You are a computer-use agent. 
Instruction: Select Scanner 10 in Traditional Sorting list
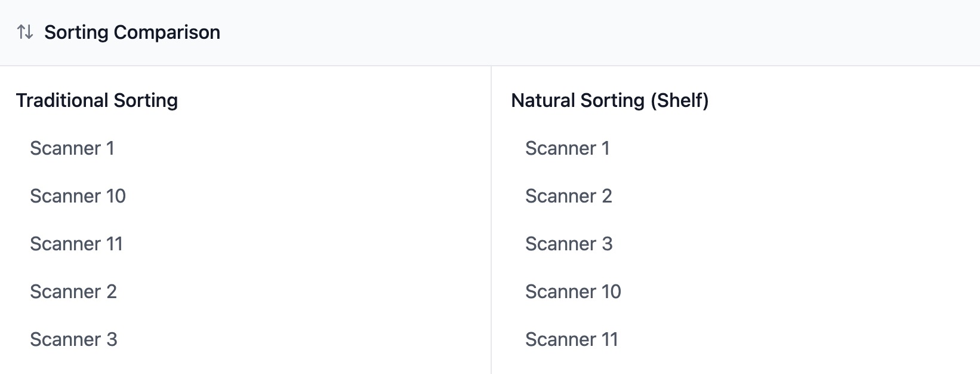pyautogui.click(x=78, y=196)
